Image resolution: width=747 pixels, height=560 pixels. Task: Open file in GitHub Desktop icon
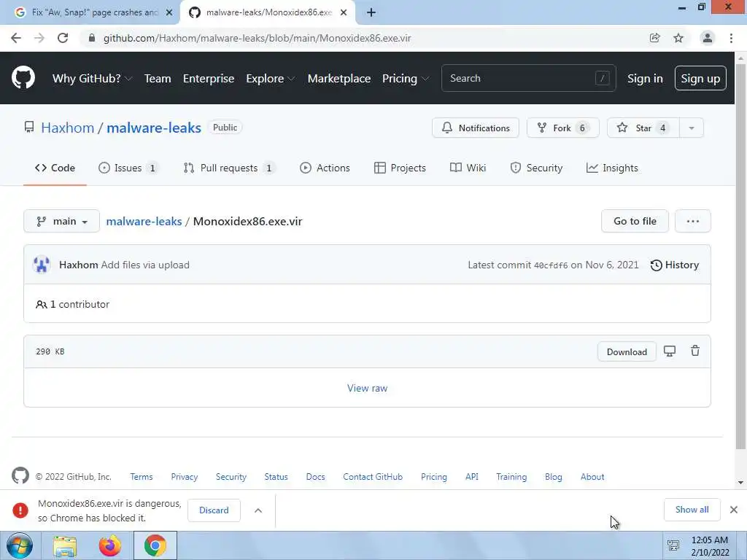pos(670,351)
